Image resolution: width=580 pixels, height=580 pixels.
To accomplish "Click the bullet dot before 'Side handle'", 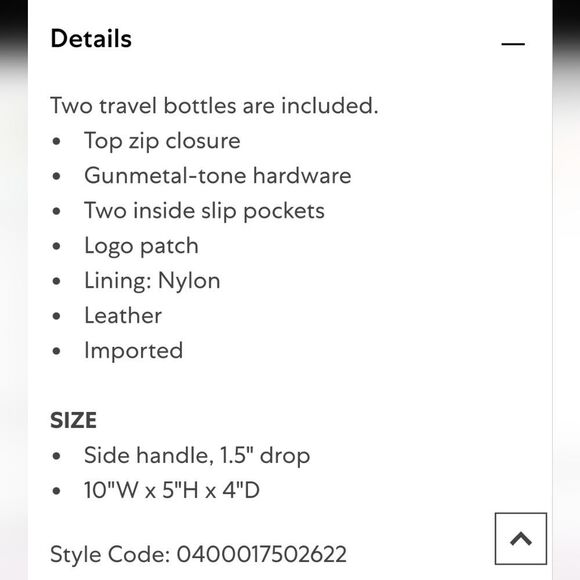I will click(x=57, y=456).
